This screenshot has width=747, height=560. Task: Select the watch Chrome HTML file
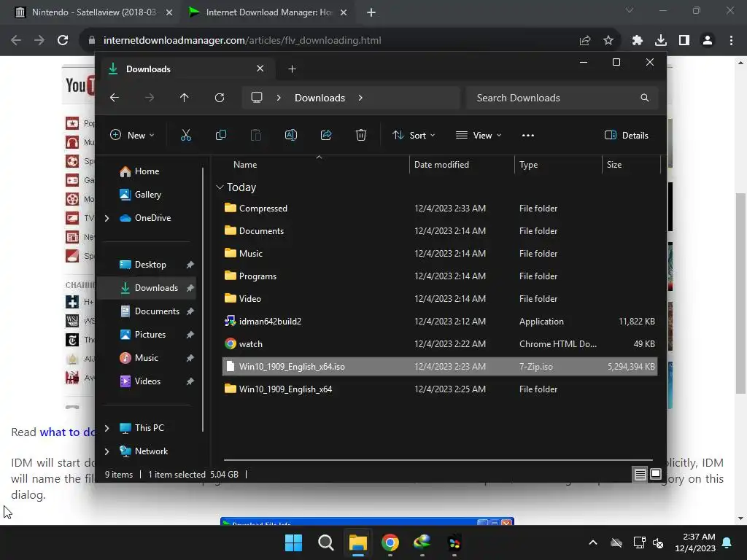[x=439, y=344]
